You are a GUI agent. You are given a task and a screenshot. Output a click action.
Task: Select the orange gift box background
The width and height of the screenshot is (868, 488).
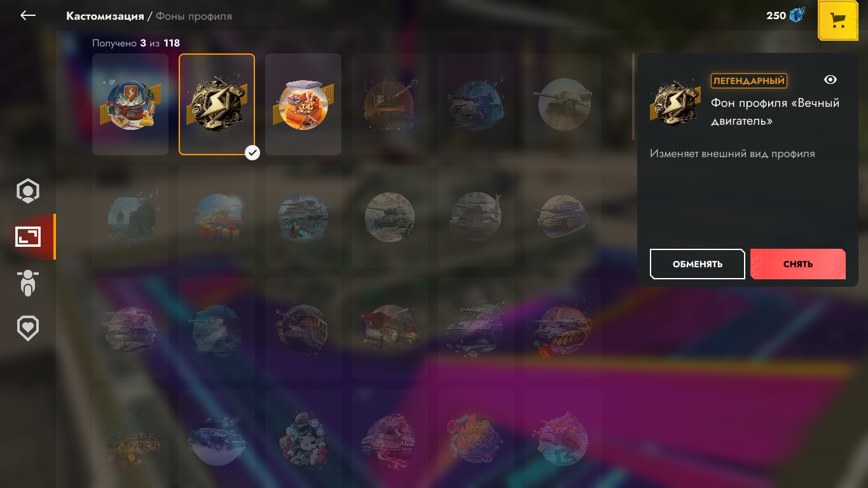(303, 104)
